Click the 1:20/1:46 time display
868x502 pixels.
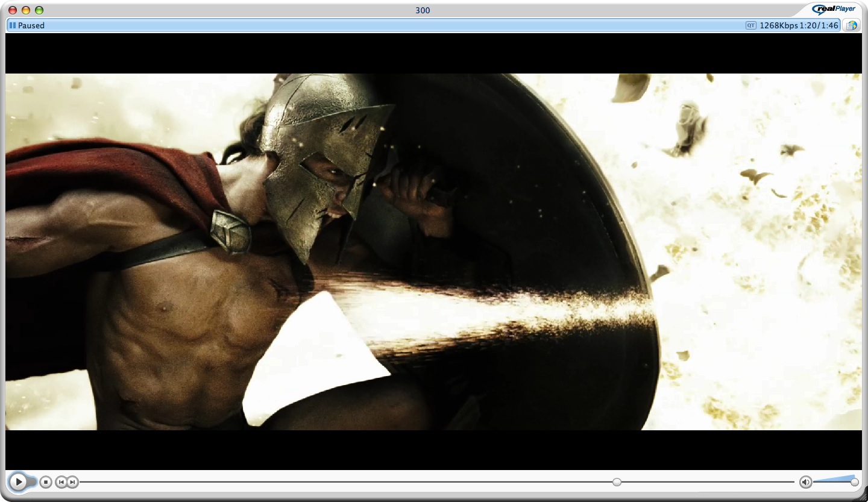pos(819,25)
